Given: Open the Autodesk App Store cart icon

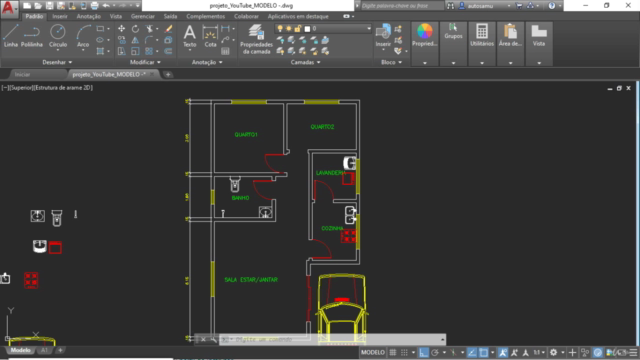Looking at the screenshot, I should point(519,6).
